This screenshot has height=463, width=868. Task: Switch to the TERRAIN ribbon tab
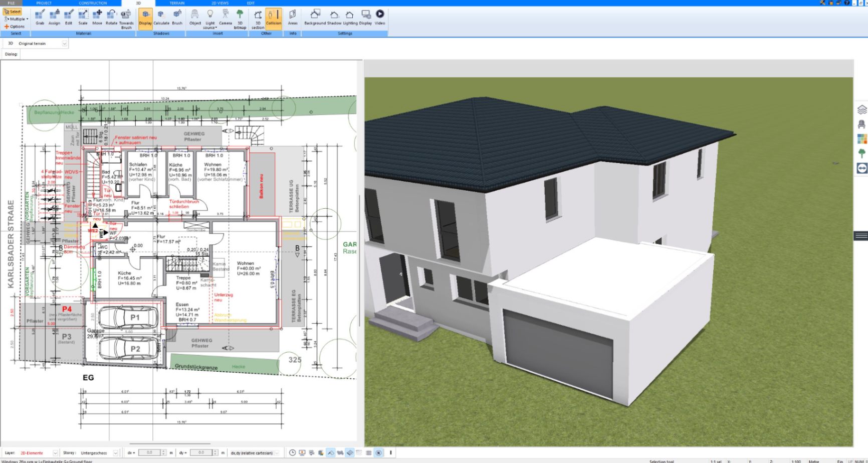(177, 3)
